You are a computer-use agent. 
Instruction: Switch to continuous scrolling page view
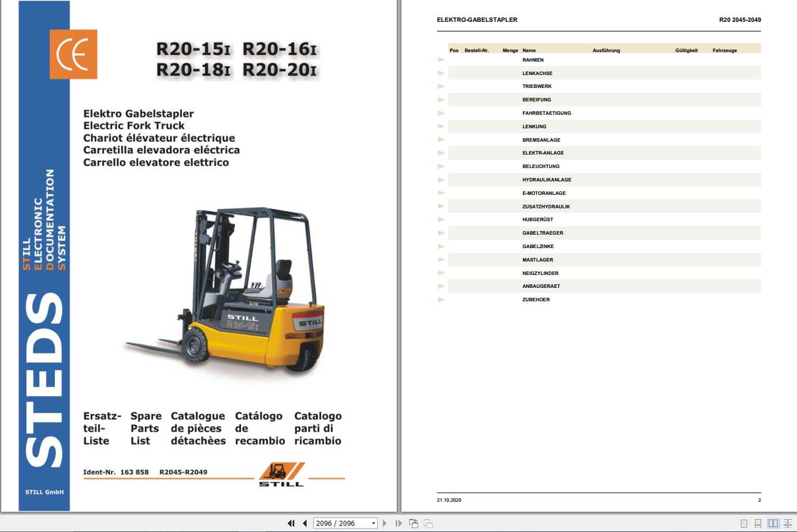point(758,523)
